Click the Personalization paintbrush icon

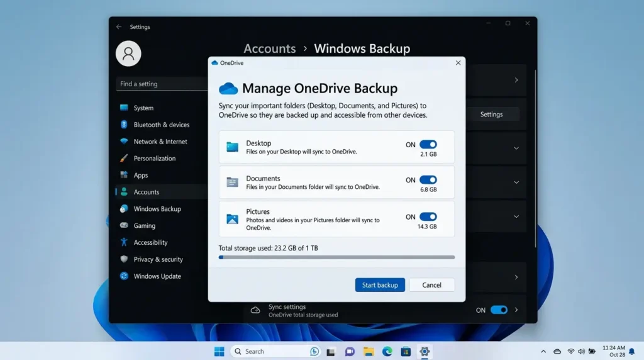pyautogui.click(x=124, y=158)
